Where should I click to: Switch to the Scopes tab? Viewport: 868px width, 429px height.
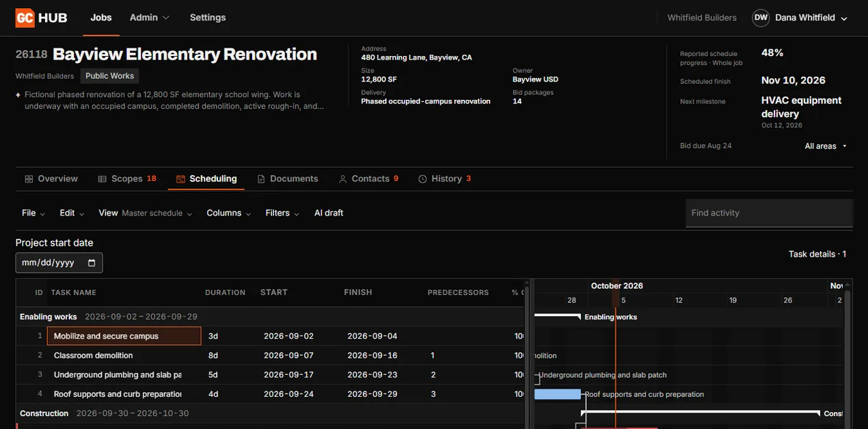[x=127, y=179]
